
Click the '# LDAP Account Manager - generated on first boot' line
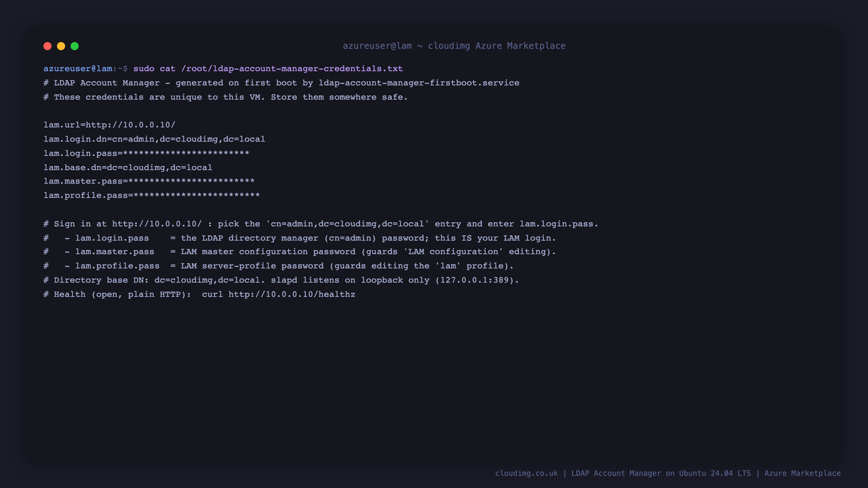pos(281,83)
